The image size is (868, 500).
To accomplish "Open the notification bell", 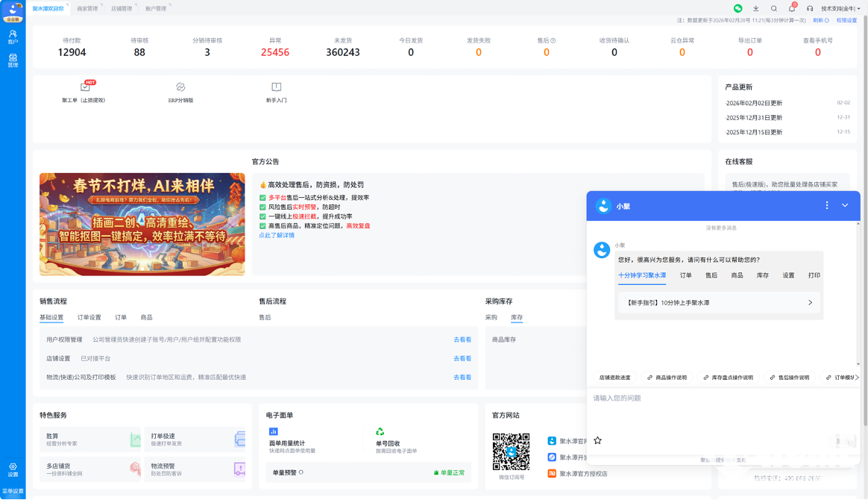I will (792, 8).
